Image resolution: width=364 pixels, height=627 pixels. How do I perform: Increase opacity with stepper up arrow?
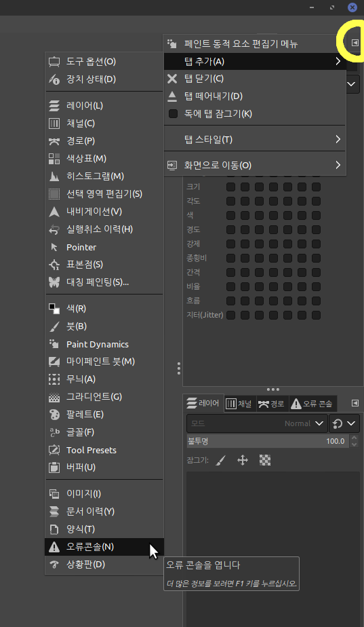354,438
